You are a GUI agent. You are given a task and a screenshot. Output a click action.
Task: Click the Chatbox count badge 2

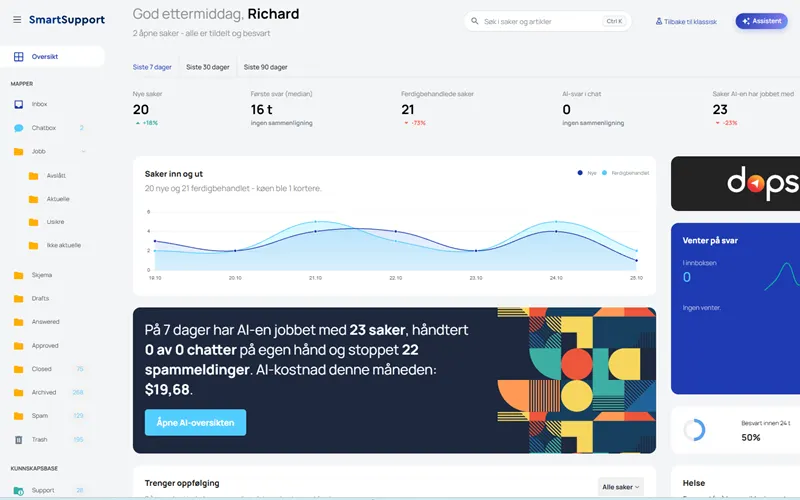point(81,128)
